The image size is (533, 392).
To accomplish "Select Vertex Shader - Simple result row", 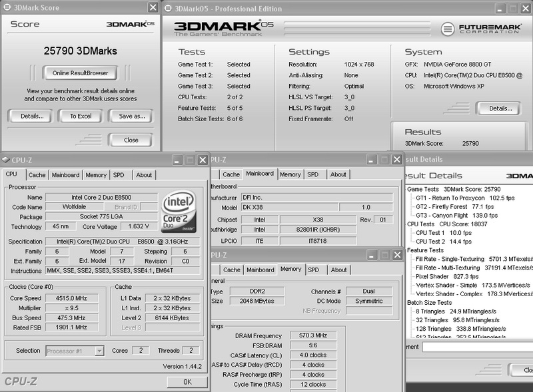I will pos(473,286).
